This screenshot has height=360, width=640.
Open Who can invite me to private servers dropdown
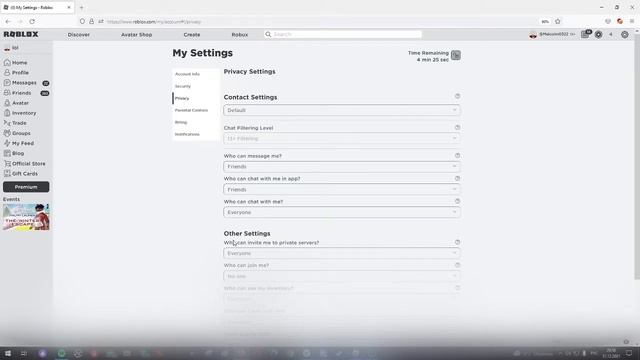pos(342,253)
